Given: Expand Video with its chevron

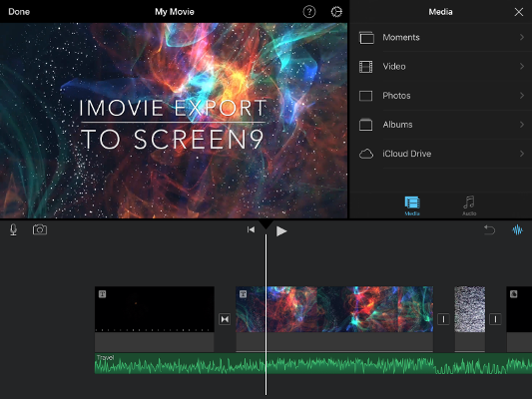Looking at the screenshot, I should point(522,67).
